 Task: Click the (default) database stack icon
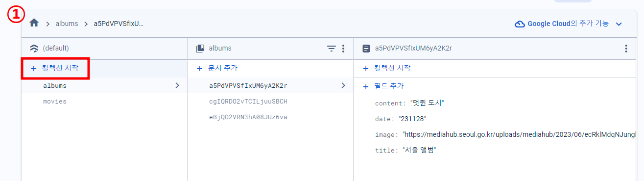[34, 48]
